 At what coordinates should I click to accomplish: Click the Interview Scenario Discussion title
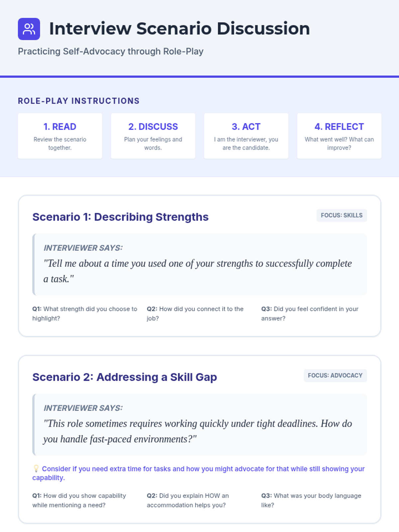(x=180, y=29)
